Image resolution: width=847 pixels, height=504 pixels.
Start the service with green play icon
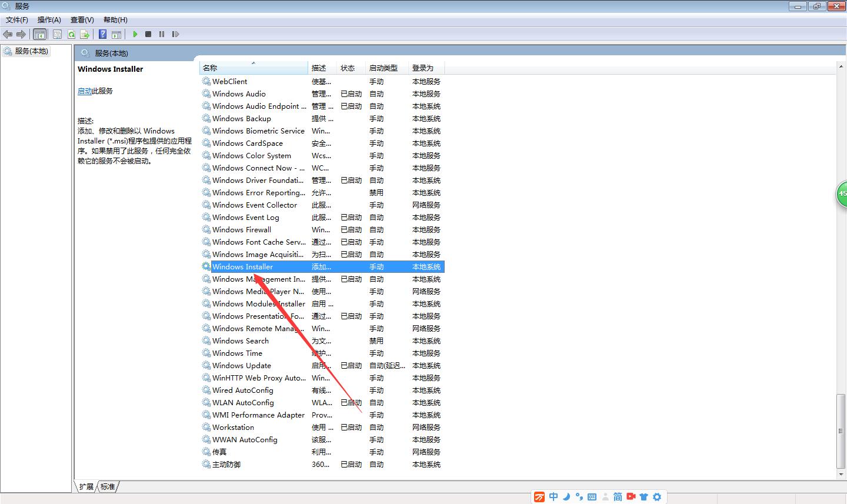click(x=135, y=34)
